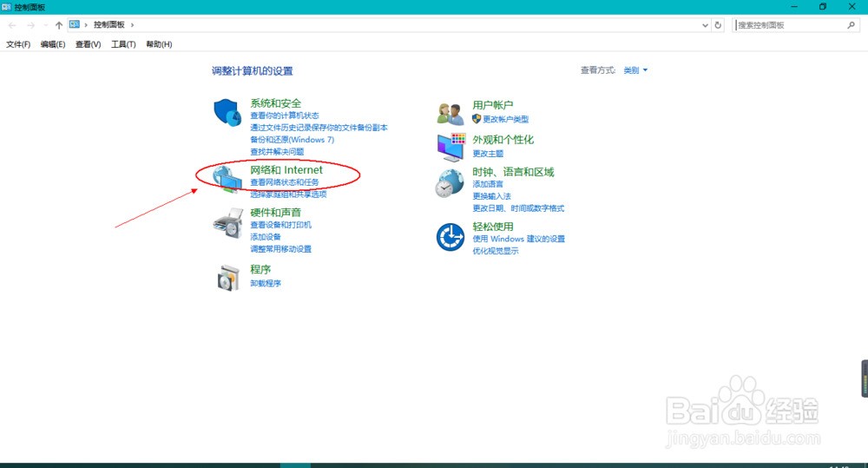Click the Hardware and Sound printer icon
The height and width of the screenshot is (468, 868).
(227, 223)
